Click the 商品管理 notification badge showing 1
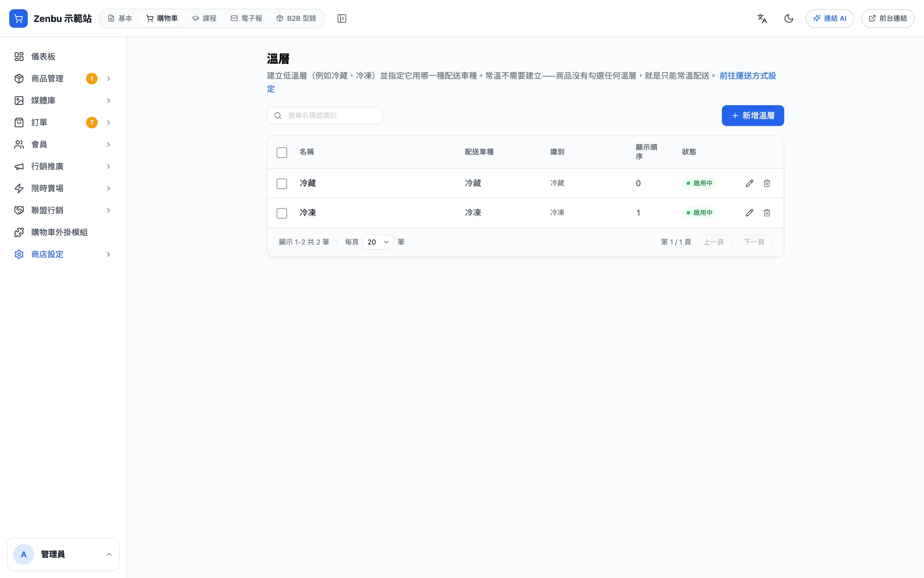 coord(92,78)
